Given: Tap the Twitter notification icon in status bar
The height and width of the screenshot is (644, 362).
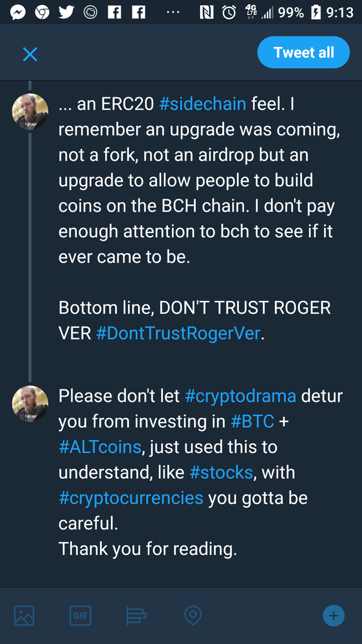Looking at the screenshot, I should click(x=66, y=12).
